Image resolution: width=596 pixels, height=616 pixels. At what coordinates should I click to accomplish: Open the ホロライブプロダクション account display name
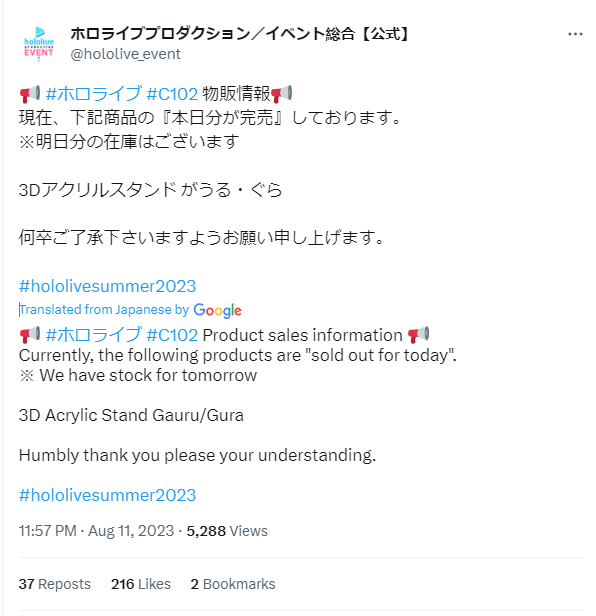point(240,33)
